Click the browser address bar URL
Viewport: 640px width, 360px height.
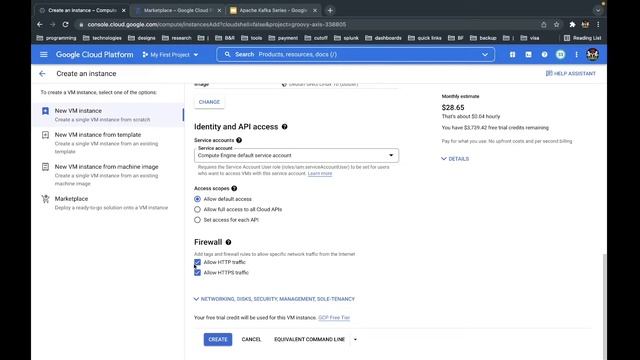(x=217, y=24)
